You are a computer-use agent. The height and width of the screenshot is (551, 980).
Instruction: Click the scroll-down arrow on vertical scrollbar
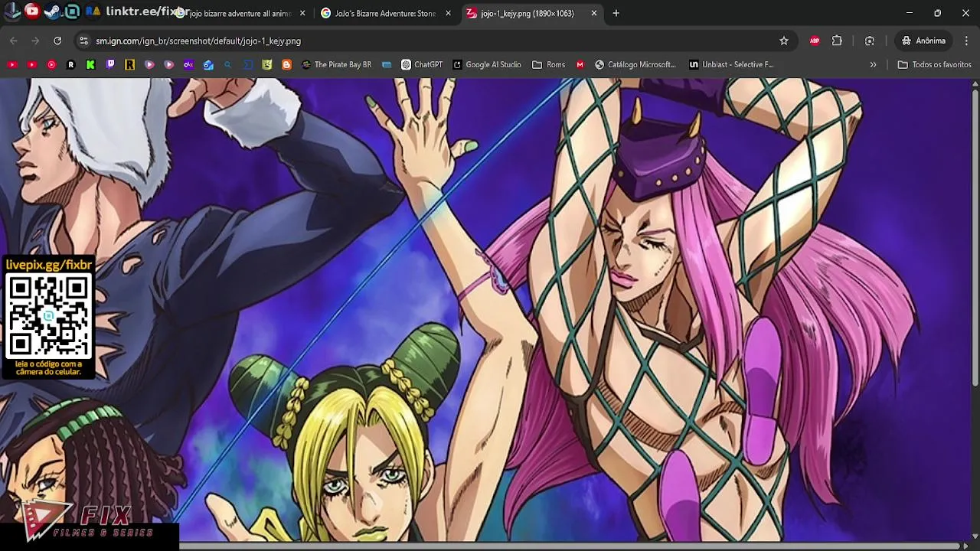[x=975, y=536]
